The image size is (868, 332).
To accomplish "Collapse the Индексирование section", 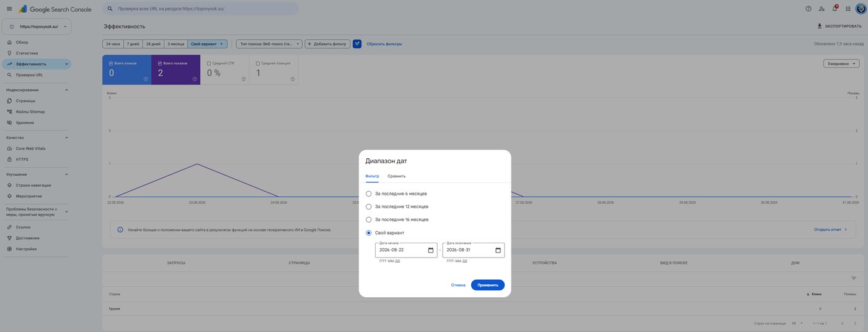I will [x=66, y=90].
